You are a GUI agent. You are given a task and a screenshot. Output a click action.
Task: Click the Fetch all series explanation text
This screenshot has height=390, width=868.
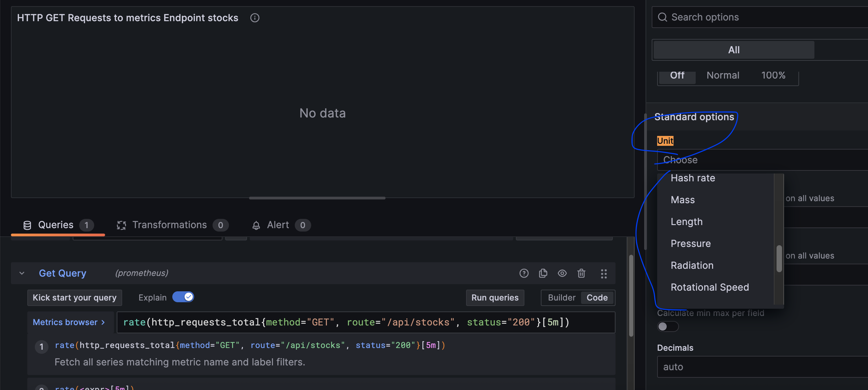(180, 362)
